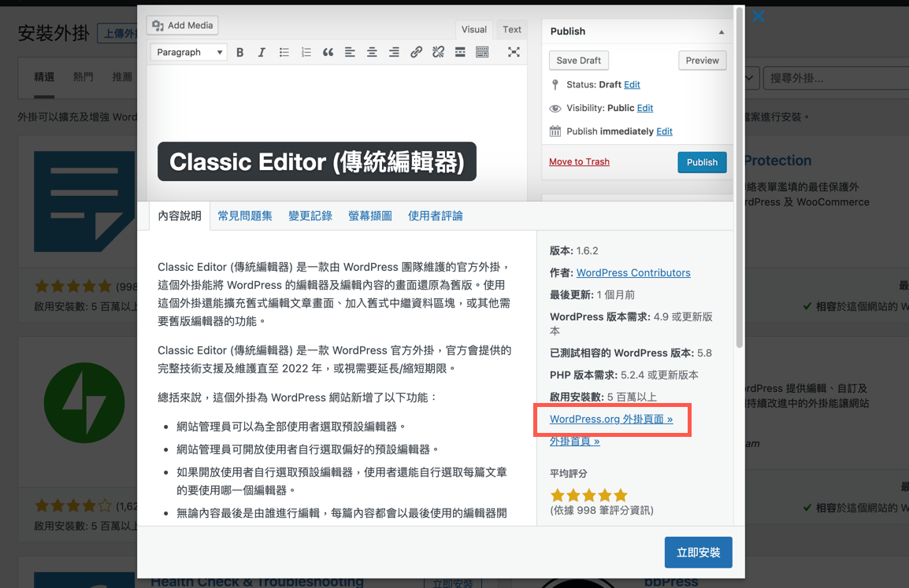
Task: Select the numbered list icon
Action: tap(306, 52)
